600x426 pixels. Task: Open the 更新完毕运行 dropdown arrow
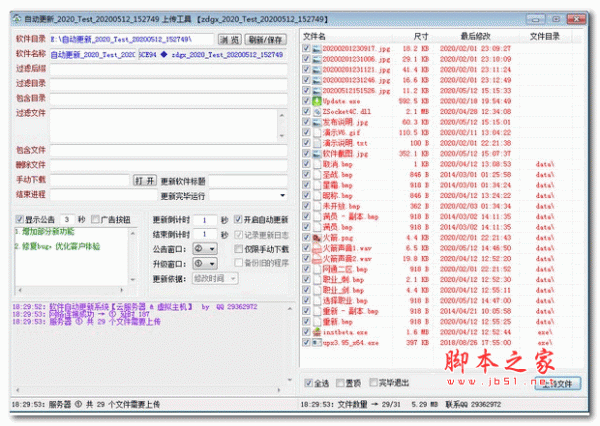[x=282, y=196]
